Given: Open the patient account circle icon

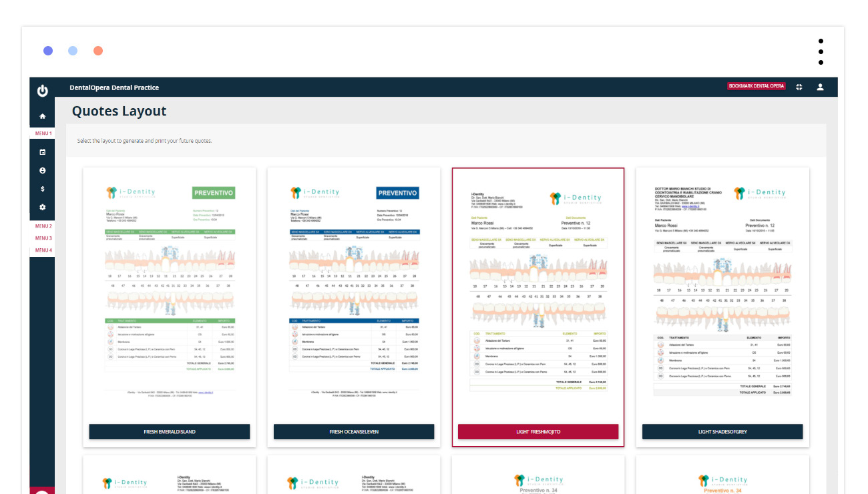Looking at the screenshot, I should [x=43, y=171].
